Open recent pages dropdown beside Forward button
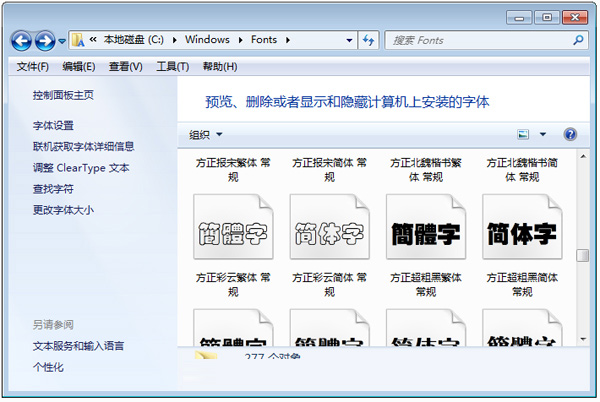Screen dimensions: 600x402 tap(62, 41)
